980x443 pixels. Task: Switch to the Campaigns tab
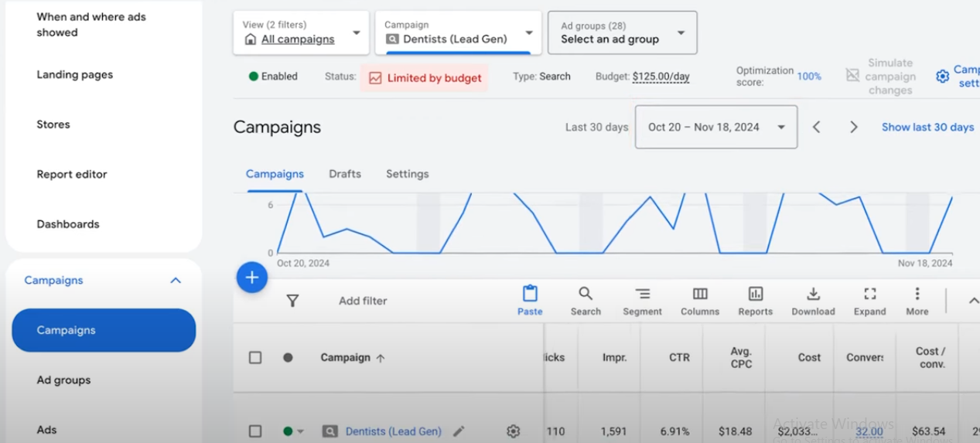pyautogui.click(x=275, y=174)
